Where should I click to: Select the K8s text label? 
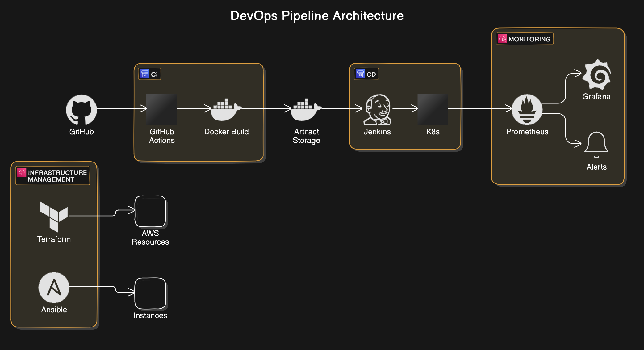[433, 132]
